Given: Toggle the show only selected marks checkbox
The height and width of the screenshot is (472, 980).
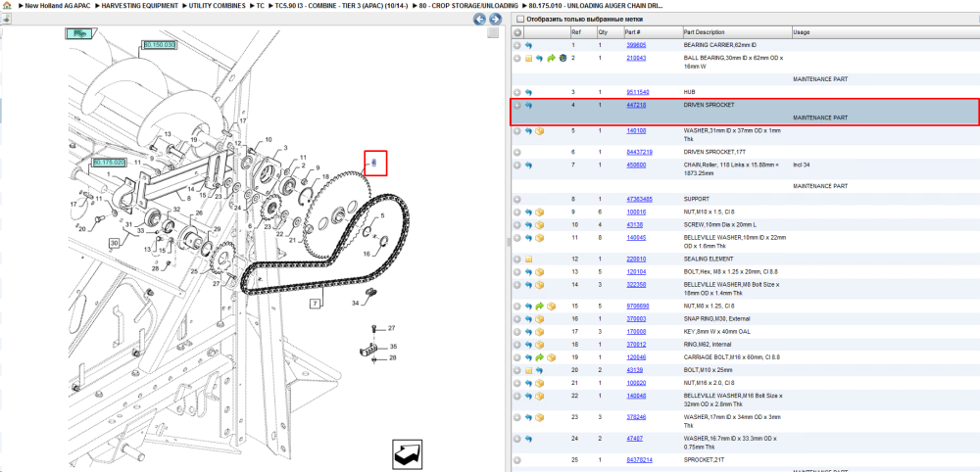Looking at the screenshot, I should coord(520,20).
